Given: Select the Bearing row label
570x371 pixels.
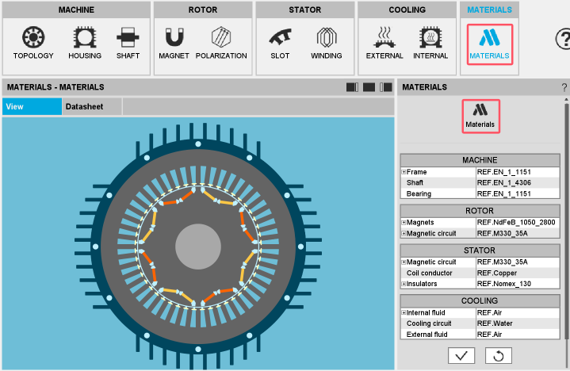Looking at the screenshot, I should click(x=419, y=194).
